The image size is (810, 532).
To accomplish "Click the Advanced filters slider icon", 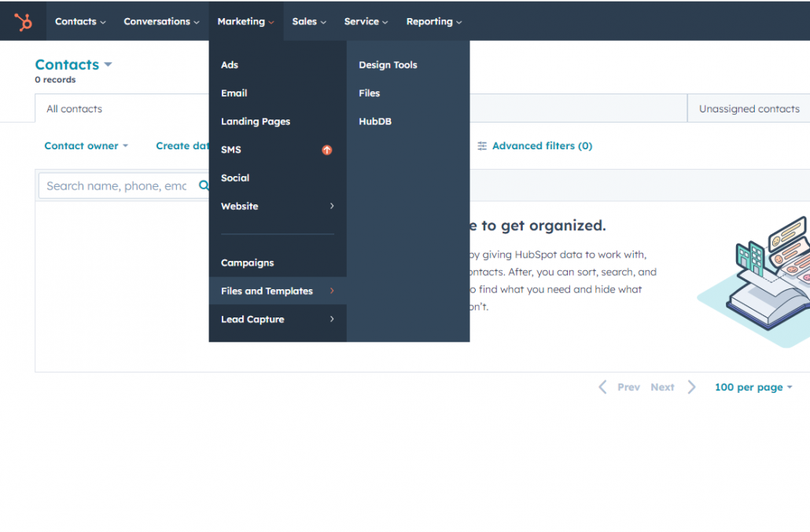I will pyautogui.click(x=482, y=146).
